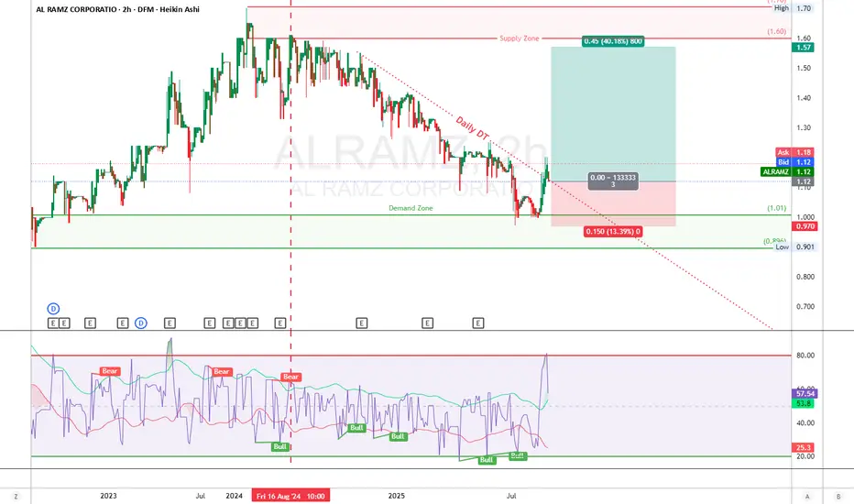Click the profit target label 0.45 (40.18%) 800

click(613, 41)
